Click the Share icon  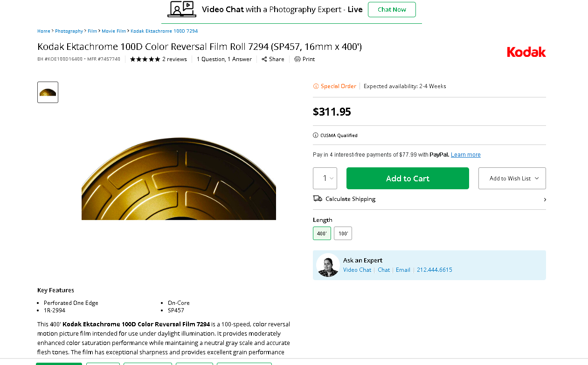264,59
